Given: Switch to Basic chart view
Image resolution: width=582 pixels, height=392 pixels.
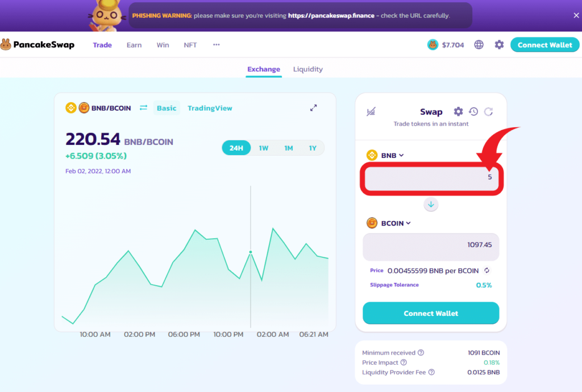Looking at the screenshot, I should tap(167, 108).
